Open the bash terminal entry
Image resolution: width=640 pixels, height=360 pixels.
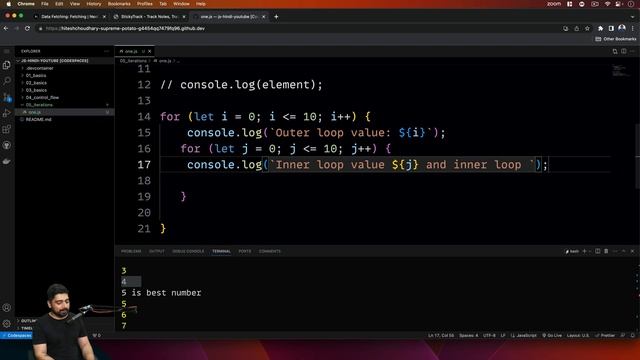pyautogui.click(x=572, y=251)
